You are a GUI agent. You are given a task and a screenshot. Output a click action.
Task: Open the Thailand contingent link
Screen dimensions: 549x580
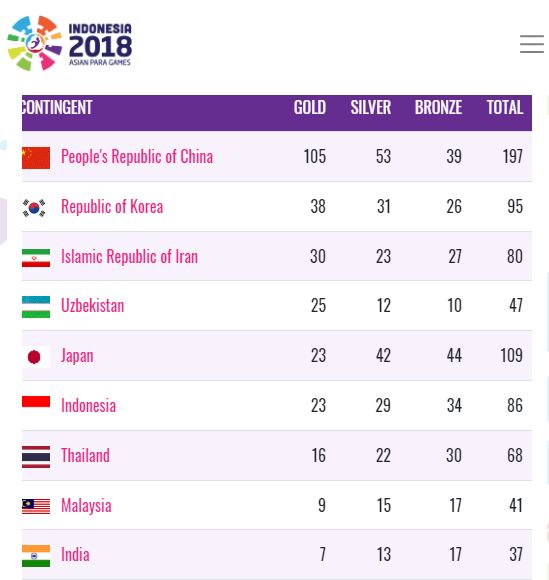pos(85,455)
